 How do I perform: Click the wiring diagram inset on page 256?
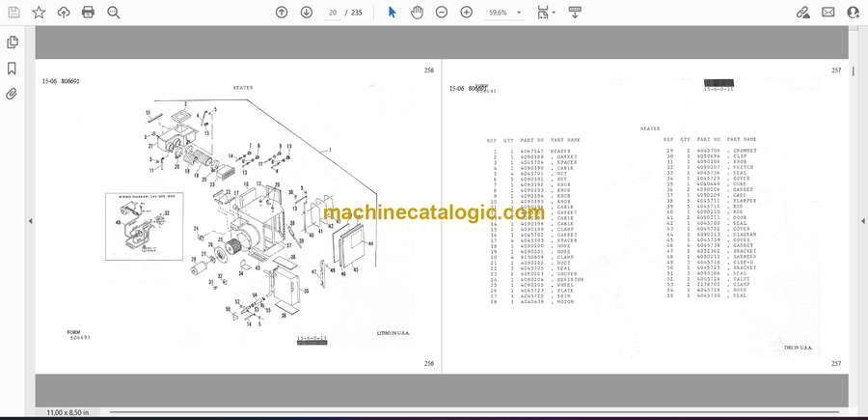coord(145,227)
